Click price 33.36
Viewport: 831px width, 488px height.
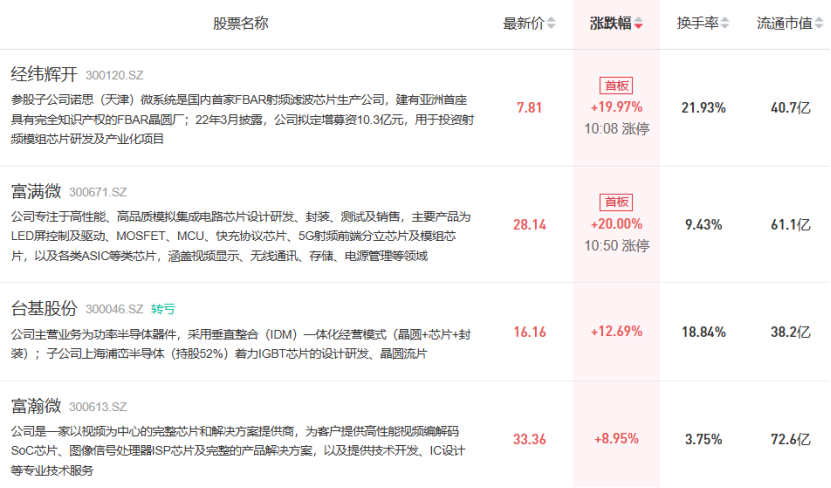pos(529,439)
